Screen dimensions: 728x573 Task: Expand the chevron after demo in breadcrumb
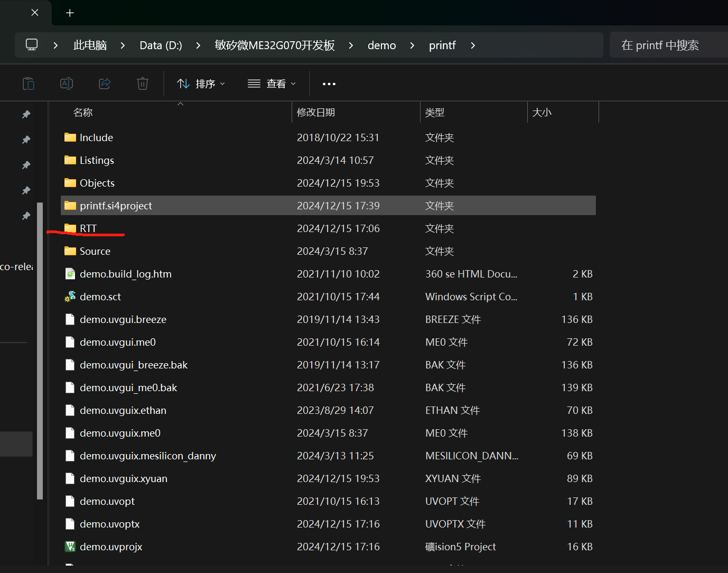click(x=412, y=45)
